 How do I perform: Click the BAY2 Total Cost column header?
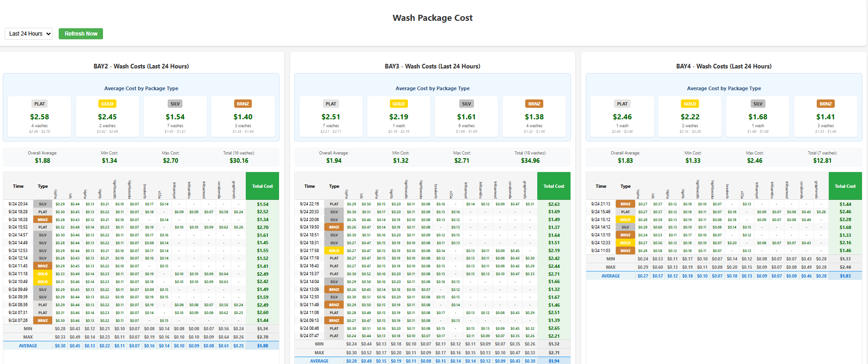[x=262, y=186]
